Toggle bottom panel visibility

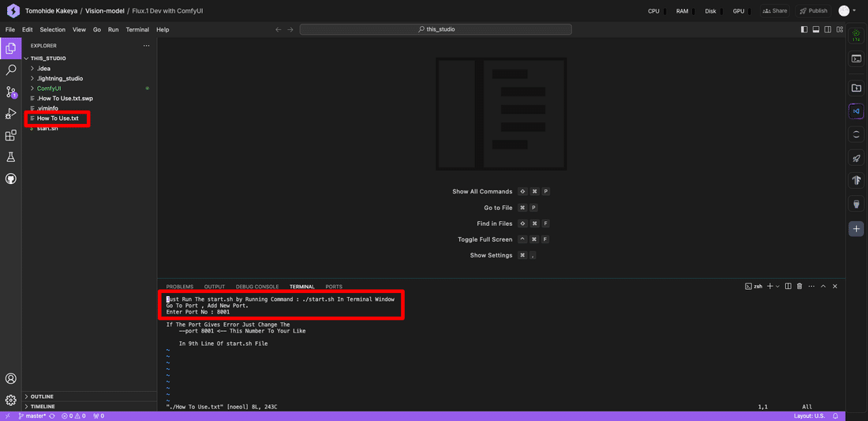point(815,29)
